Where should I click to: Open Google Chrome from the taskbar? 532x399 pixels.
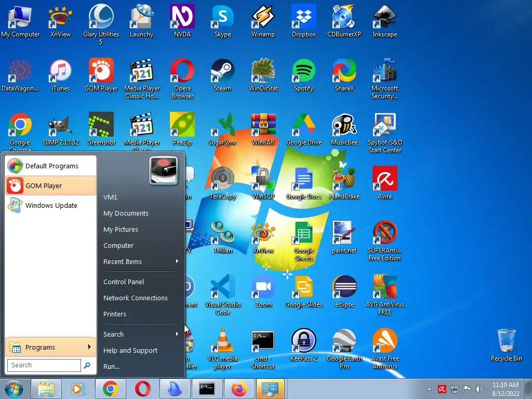tap(110, 389)
